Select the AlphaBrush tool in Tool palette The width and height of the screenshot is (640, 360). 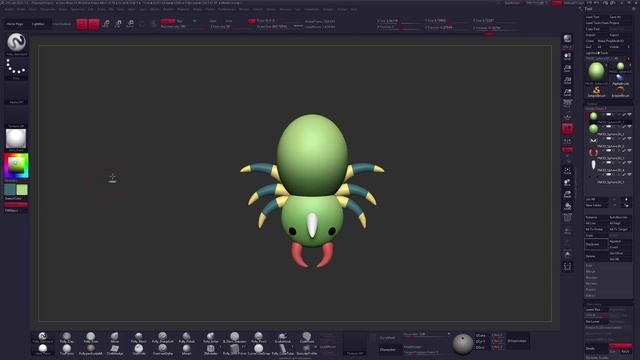pos(620,79)
